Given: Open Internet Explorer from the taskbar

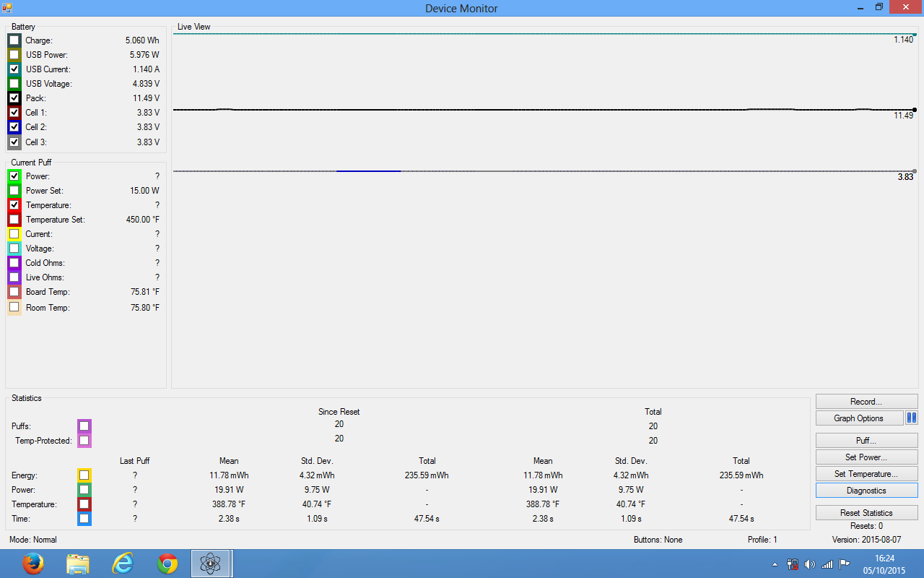Looking at the screenshot, I should point(123,564).
